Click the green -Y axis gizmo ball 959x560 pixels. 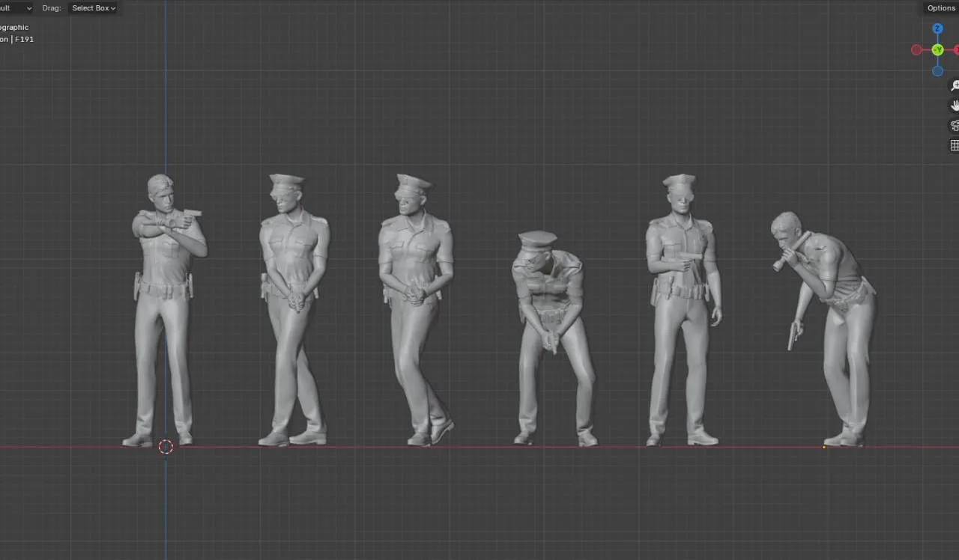(937, 50)
